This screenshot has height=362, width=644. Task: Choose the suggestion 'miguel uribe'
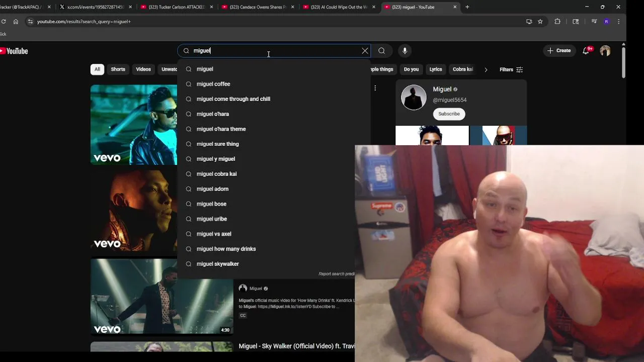coord(274,219)
